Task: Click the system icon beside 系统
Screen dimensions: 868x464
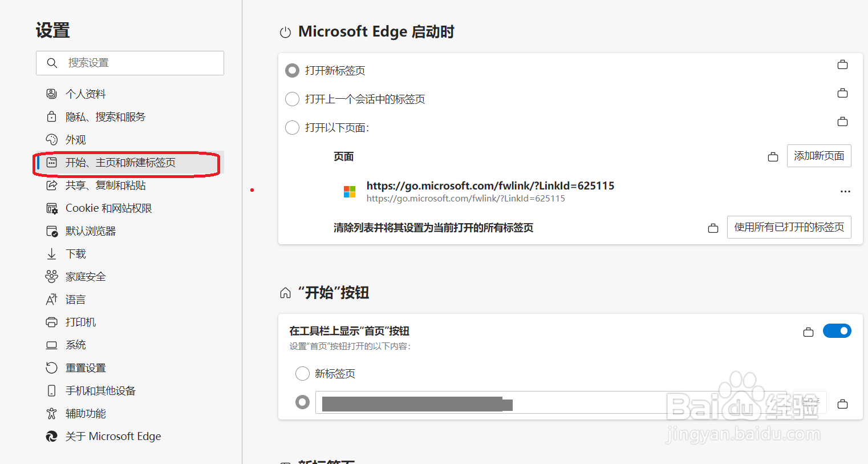Action: [x=51, y=345]
